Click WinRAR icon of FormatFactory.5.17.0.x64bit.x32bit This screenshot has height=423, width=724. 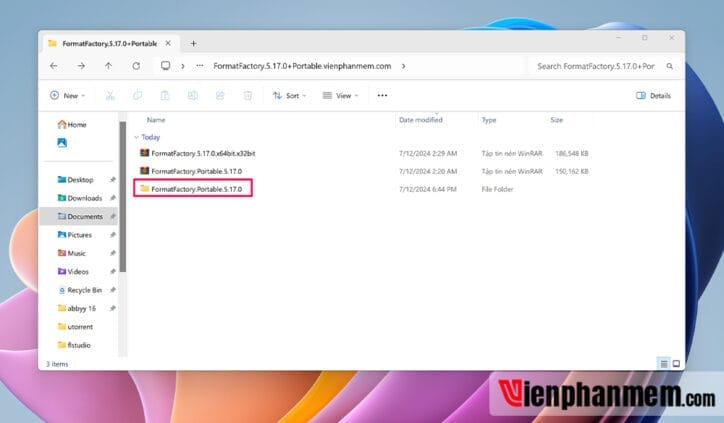[145, 153]
